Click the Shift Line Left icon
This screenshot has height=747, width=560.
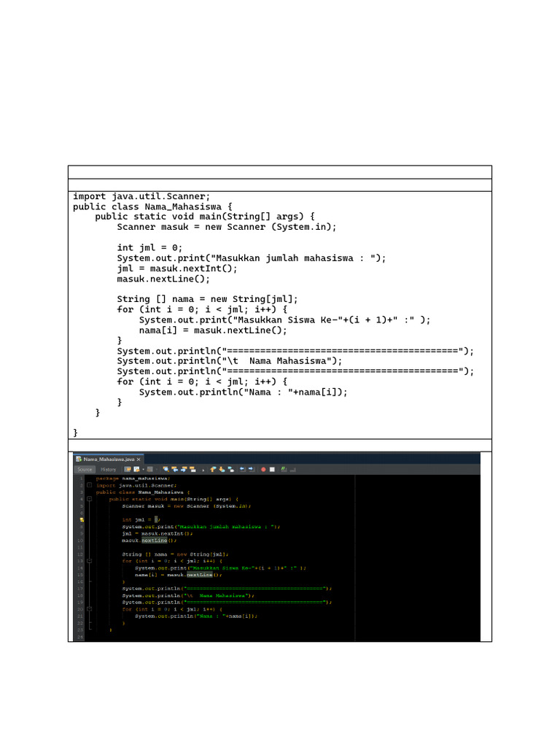(x=242, y=469)
